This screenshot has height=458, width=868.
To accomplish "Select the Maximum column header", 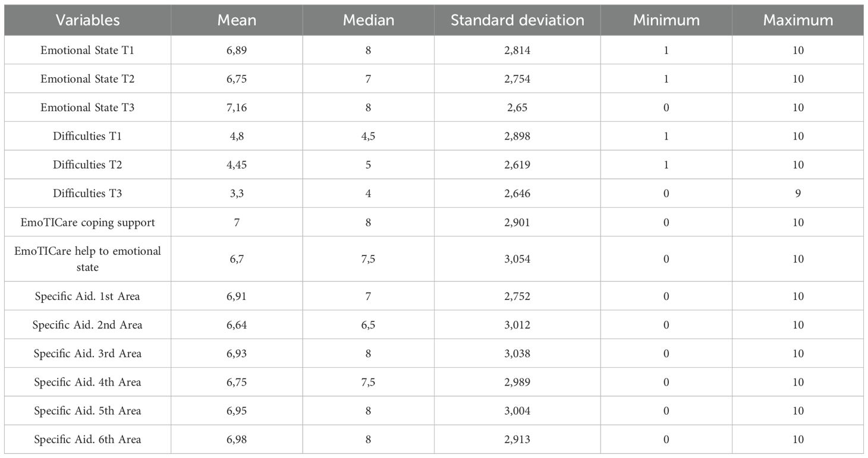I will (x=798, y=20).
